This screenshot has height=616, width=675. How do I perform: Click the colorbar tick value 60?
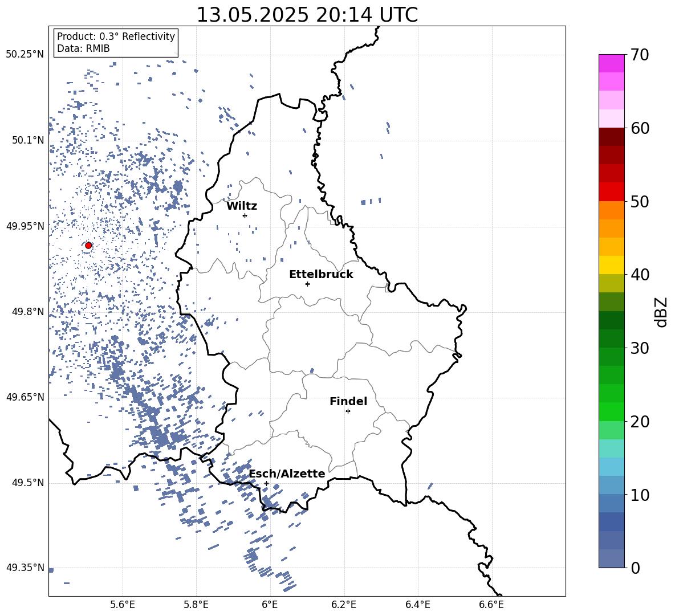click(640, 128)
